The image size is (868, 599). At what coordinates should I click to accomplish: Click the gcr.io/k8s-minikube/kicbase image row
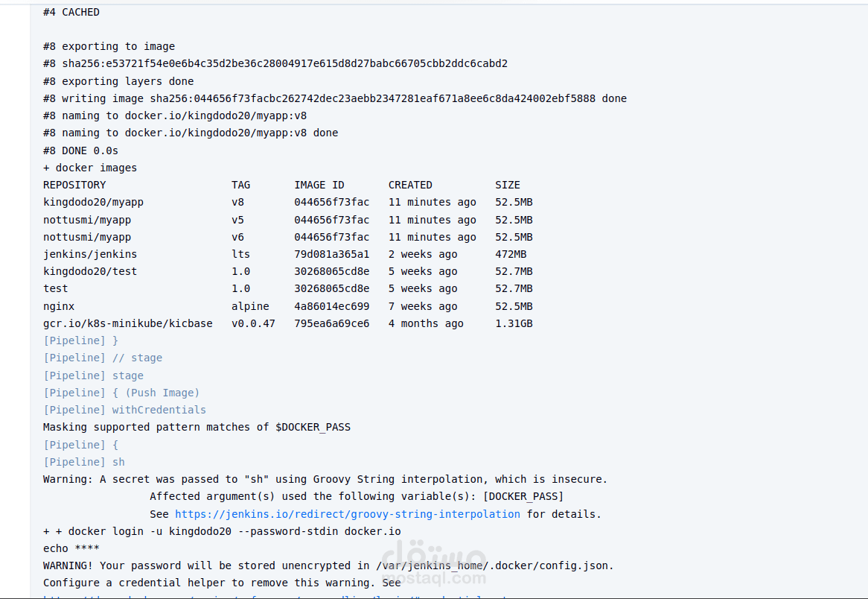coord(287,323)
